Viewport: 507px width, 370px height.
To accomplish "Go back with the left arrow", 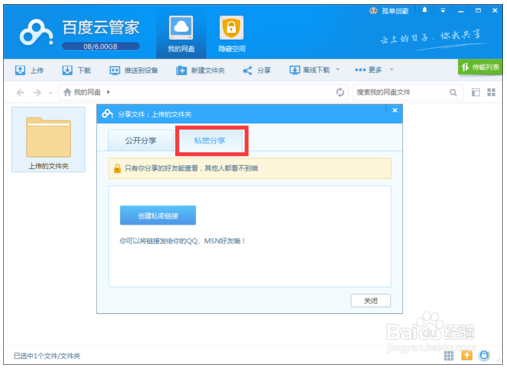I will [20, 92].
